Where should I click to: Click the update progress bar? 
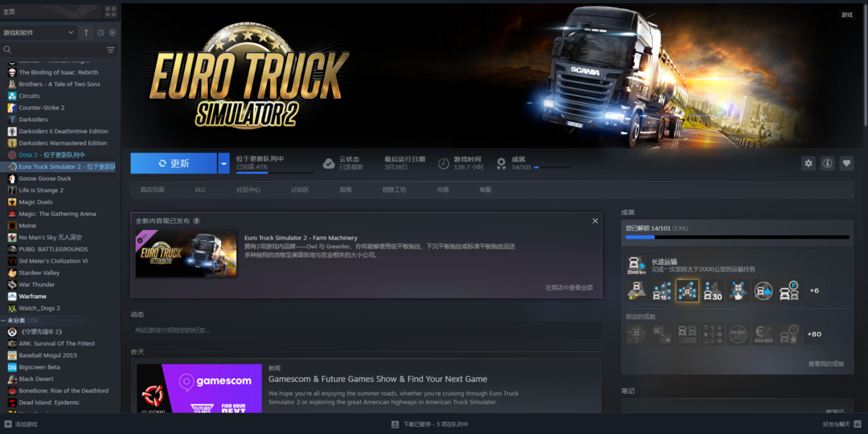[275, 173]
